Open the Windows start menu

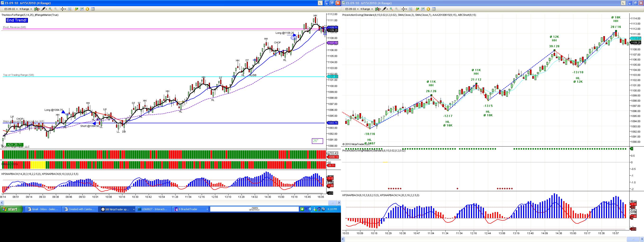12,209
